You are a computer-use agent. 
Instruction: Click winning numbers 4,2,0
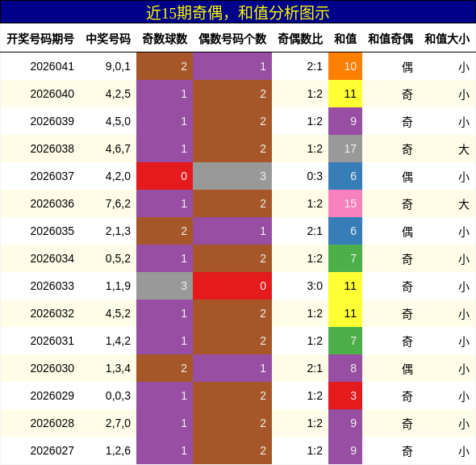[x=118, y=176]
